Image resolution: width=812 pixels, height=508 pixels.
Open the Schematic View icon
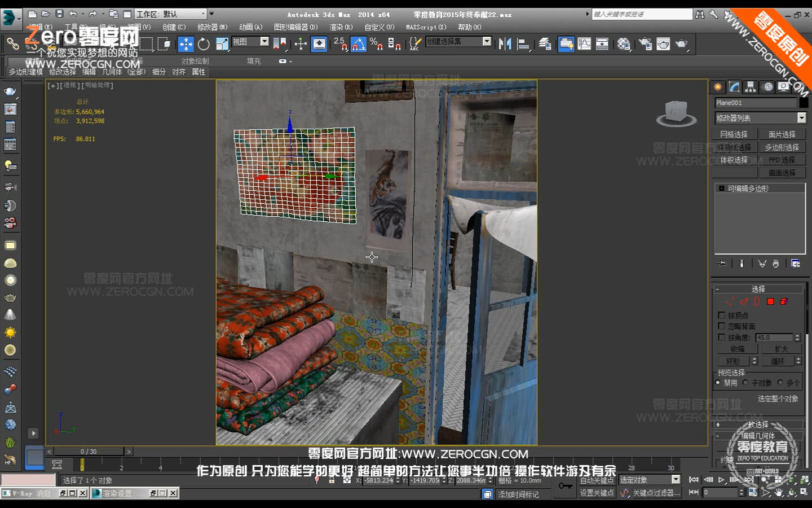coord(602,44)
